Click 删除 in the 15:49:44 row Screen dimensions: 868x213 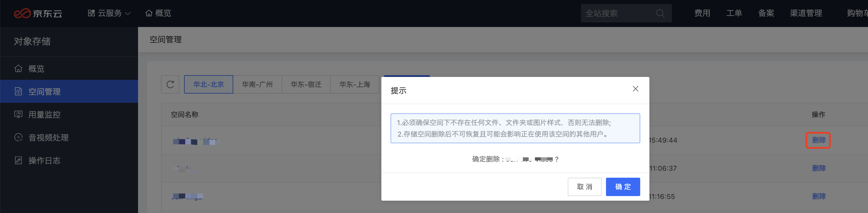pos(819,140)
